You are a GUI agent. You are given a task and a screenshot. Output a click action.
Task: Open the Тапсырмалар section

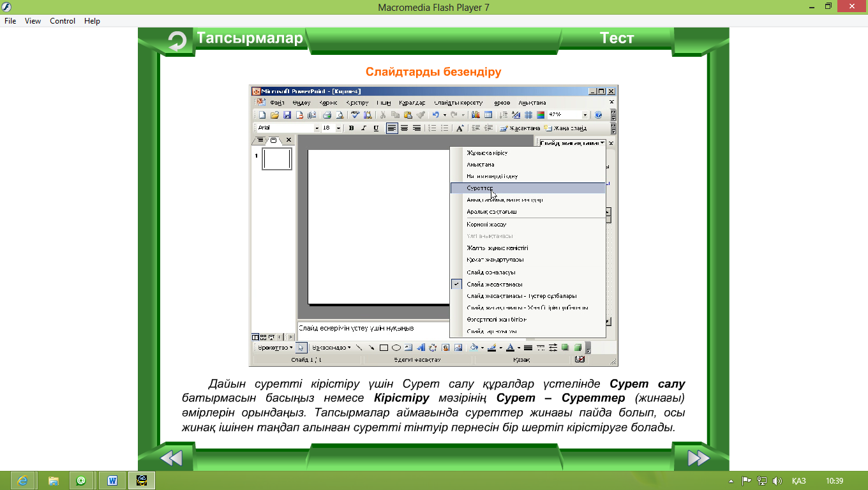click(250, 38)
